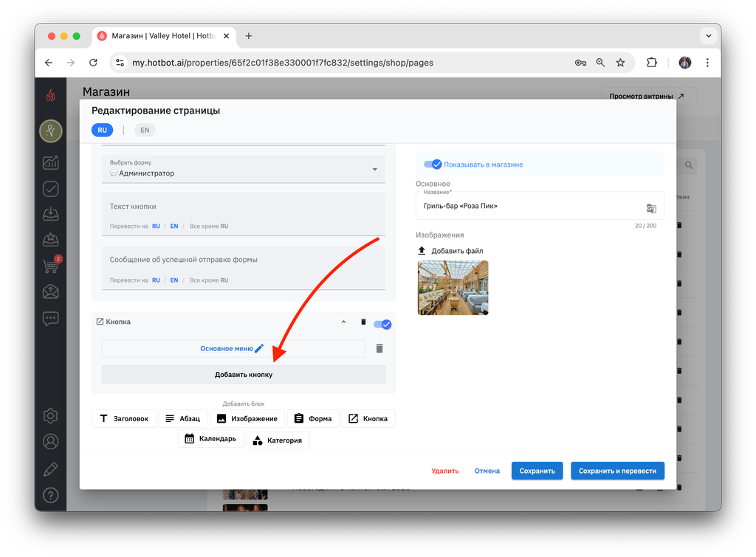The image size is (756, 557).
Task: Open Chrome three-dot menu
Action: [x=707, y=63]
